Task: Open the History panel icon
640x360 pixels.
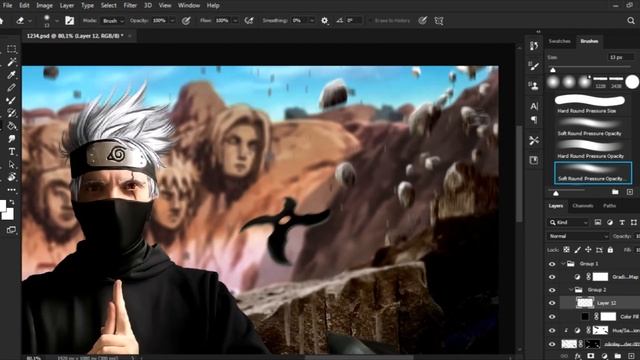Action: (x=534, y=46)
